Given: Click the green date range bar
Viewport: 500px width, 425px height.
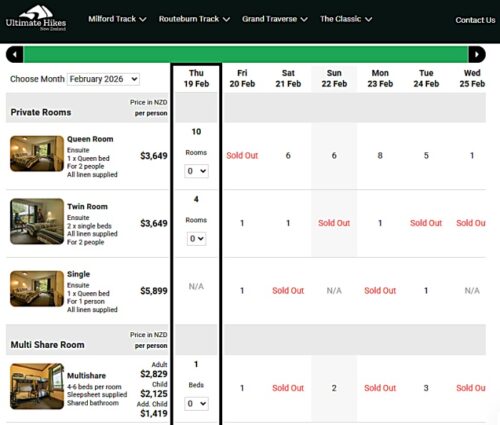Looking at the screenshot, I should tap(246, 54).
